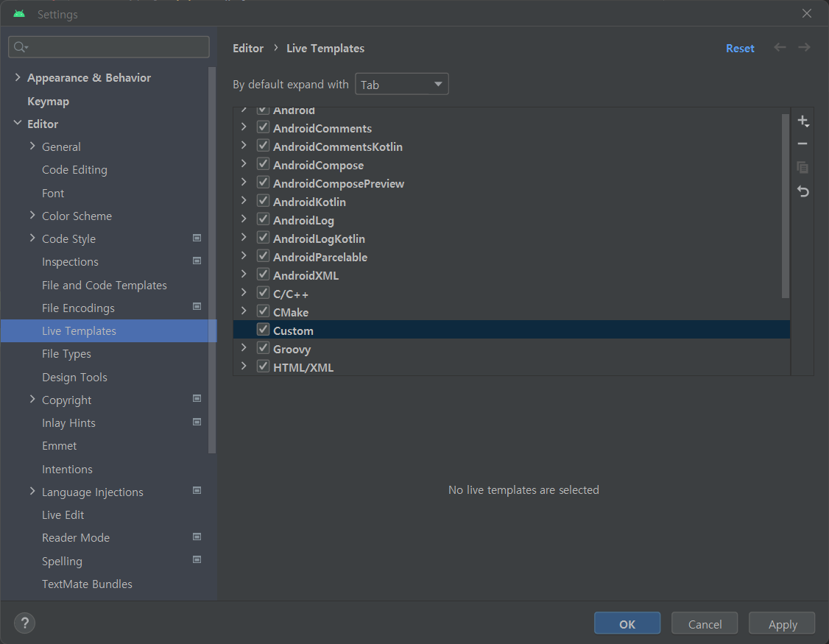Click project-level icon beside Inlay Hints

197,422
